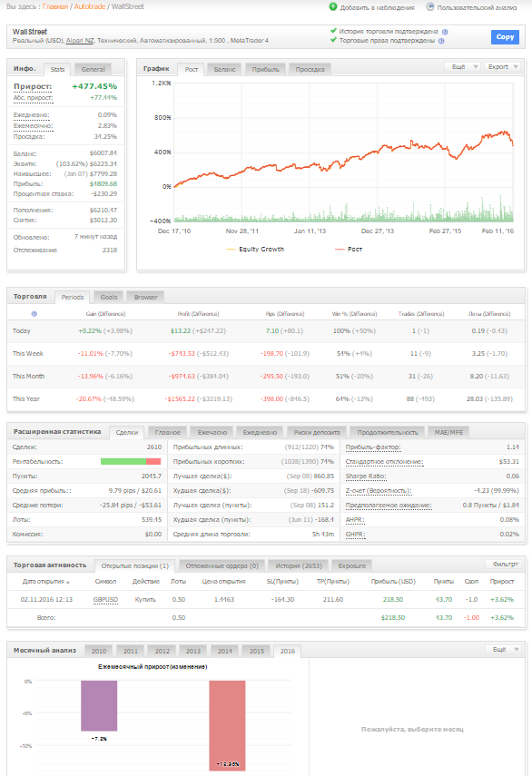Toggle the Рост legend series
Viewport: 532px width, 776px height.
point(349,249)
